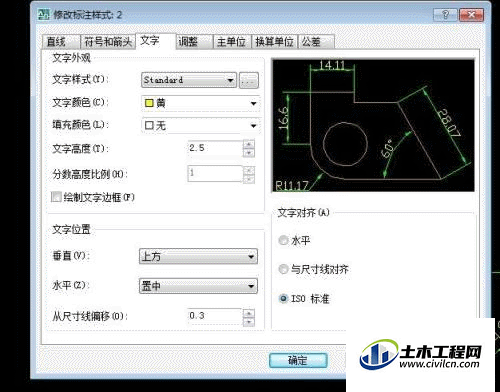The width and height of the screenshot is (500, 392).
Task: Go to the 公差 tab
Action: coord(316,42)
